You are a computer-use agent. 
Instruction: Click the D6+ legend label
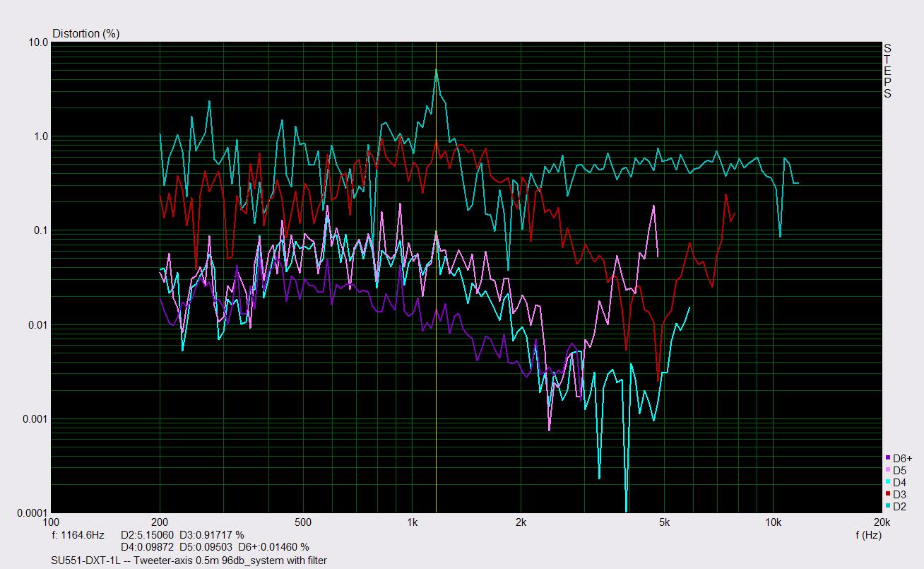[x=902, y=458]
